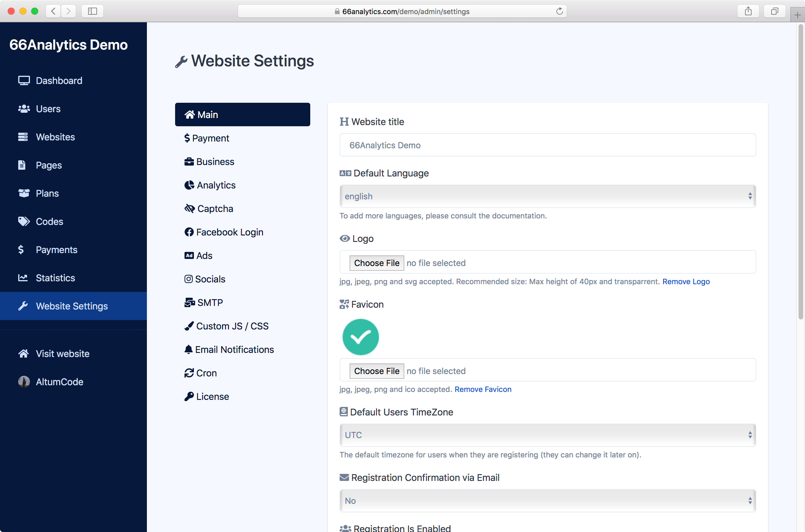Click the License key icon
This screenshot has height=532, width=805.
pos(189,396)
